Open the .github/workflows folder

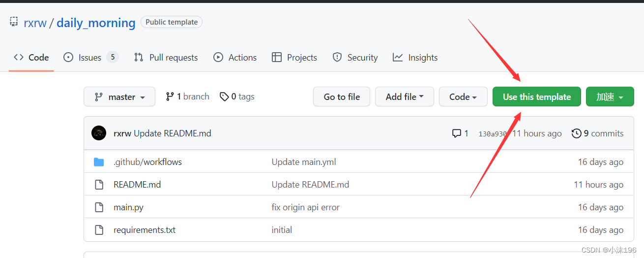point(147,162)
